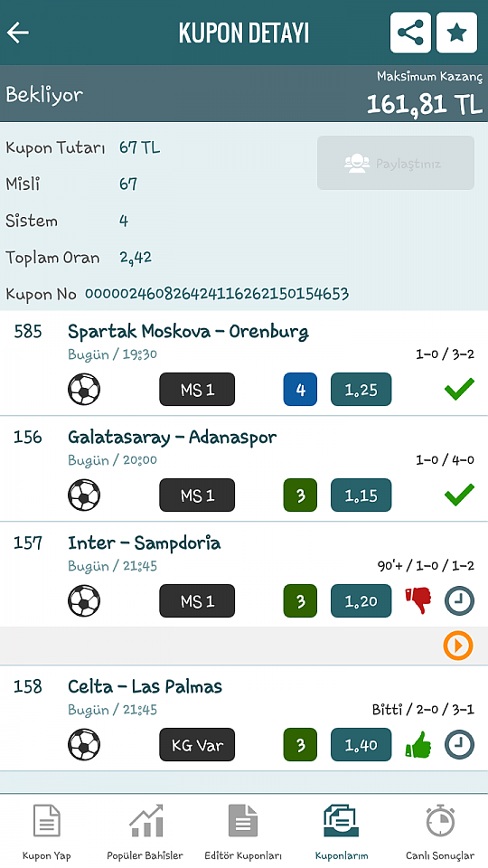Click the orange play button under Inter match
This screenshot has height=868, width=488.
coord(458,646)
